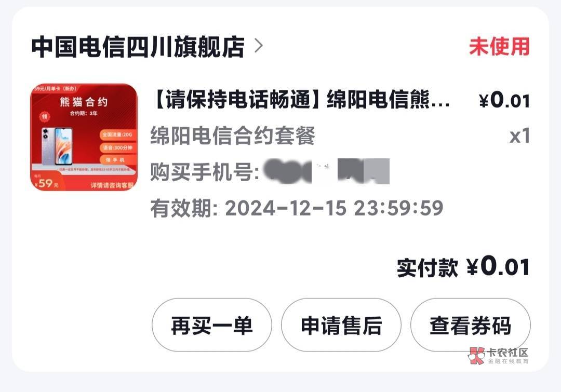Tap the 未使用 order status label
The width and height of the screenshot is (561, 392).
[x=499, y=47]
